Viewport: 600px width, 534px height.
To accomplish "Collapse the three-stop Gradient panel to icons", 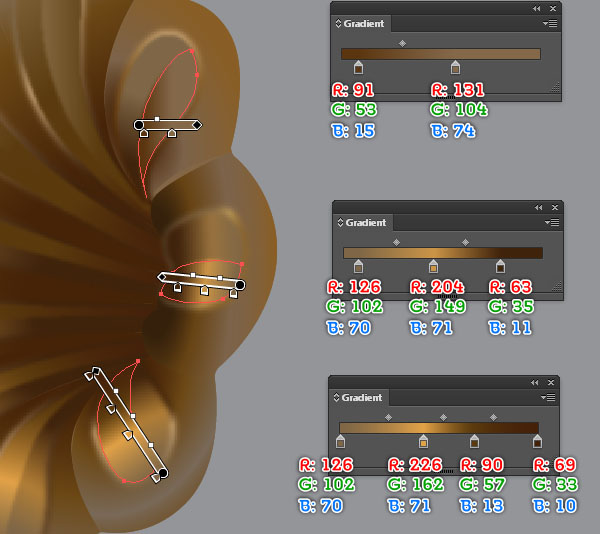I will pos(539,207).
